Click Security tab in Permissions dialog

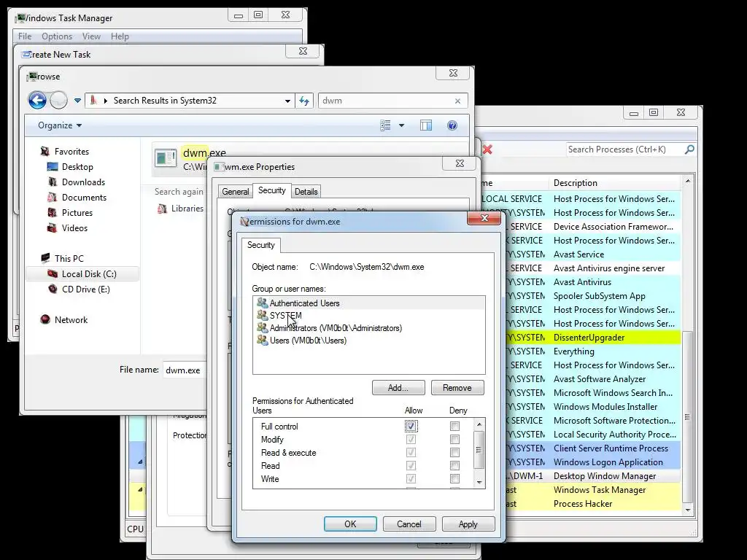(260, 245)
